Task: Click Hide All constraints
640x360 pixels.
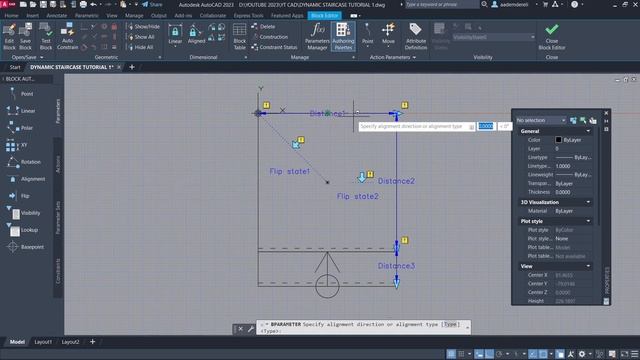Action: click(141, 47)
